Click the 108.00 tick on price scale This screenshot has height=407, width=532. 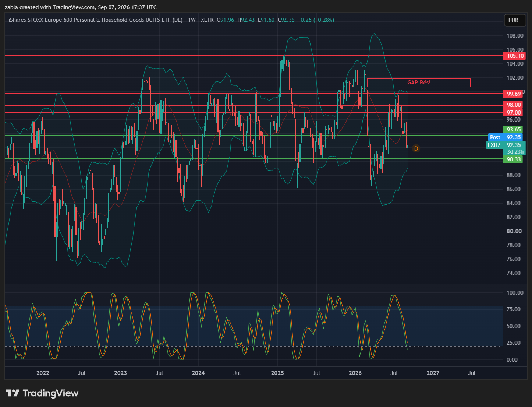(515, 36)
